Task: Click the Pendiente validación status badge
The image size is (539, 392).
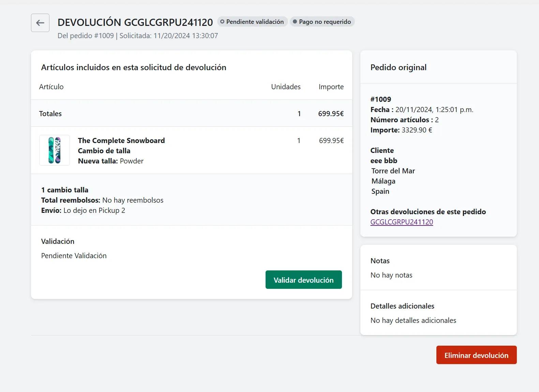Action: [252, 22]
